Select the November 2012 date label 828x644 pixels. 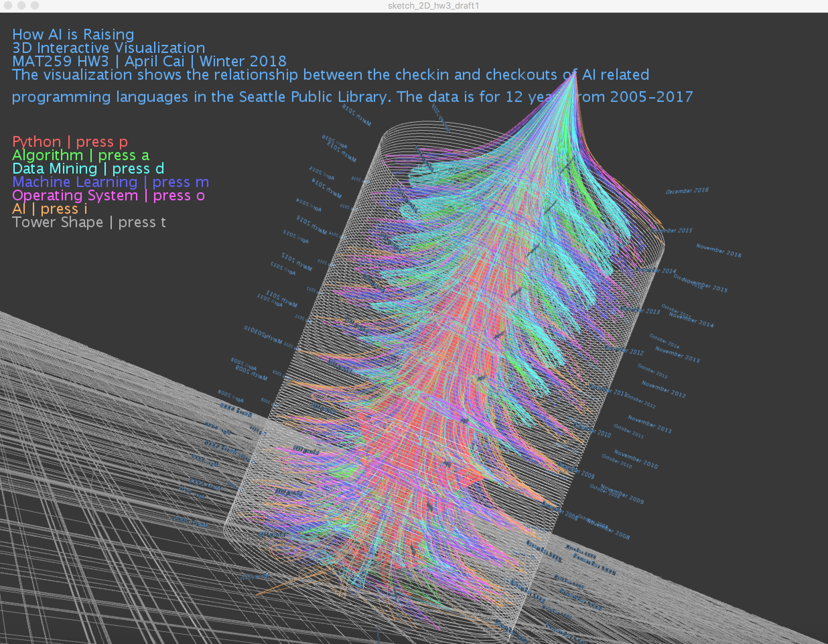click(664, 389)
